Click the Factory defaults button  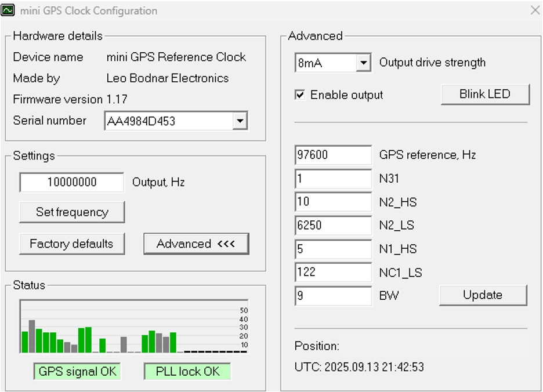[x=71, y=244]
